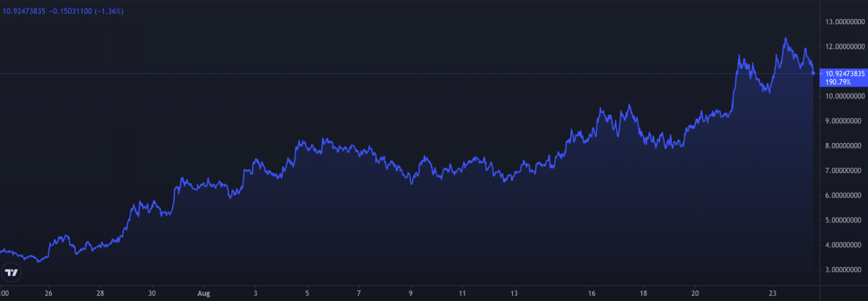
Task: Click the 7.00000000 price axis label
Action: 844,171
